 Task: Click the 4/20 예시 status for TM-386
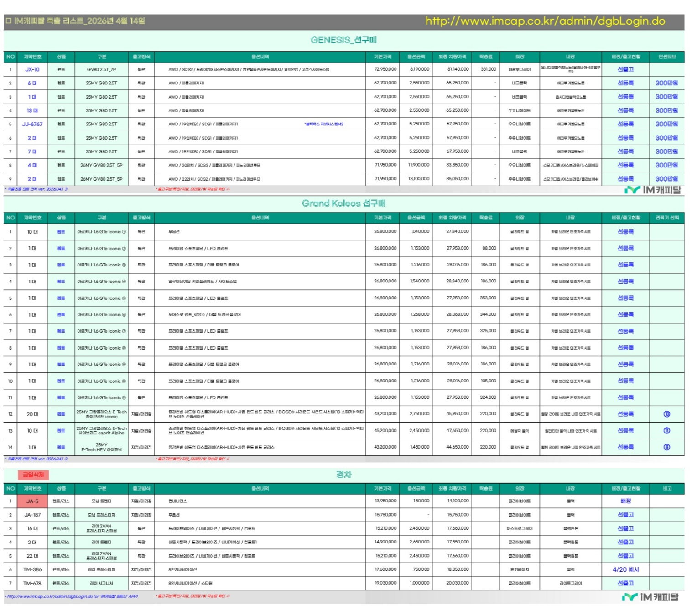[x=625, y=569]
